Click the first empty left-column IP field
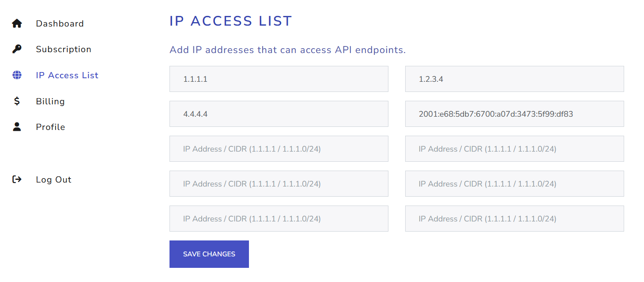 click(279, 149)
